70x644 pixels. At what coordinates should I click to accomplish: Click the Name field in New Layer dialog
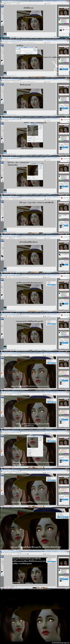coord(25,49)
